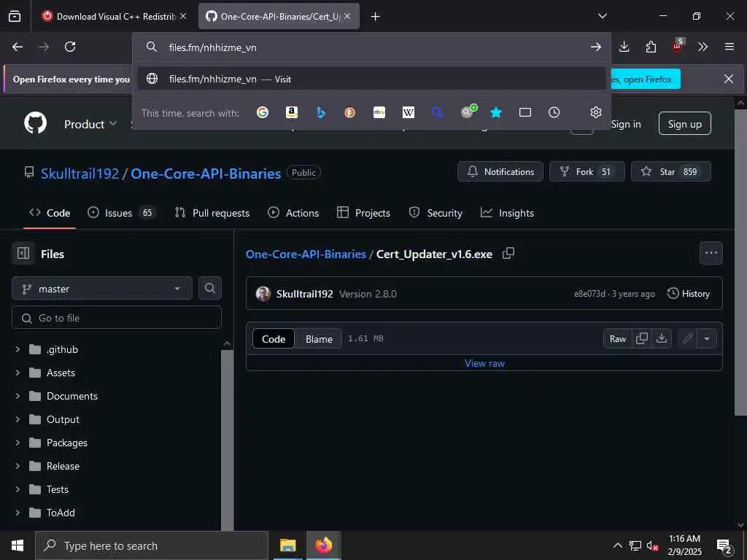Search history with the clock icon
The width and height of the screenshot is (747, 560).
(554, 112)
